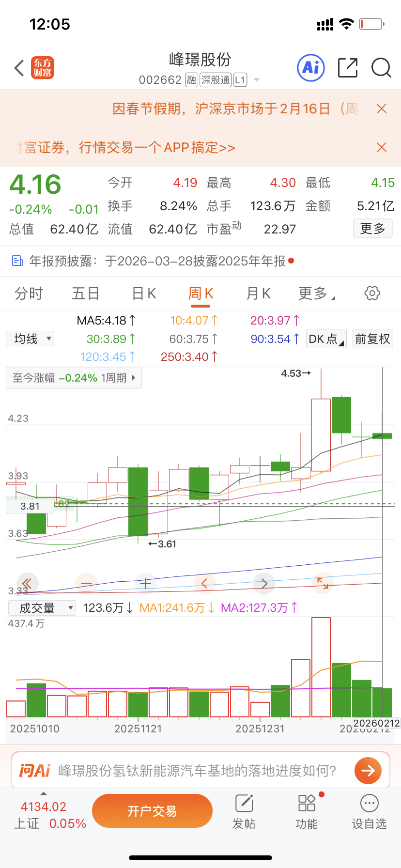Image resolution: width=401 pixels, height=868 pixels.
Task: Tap the 金额 5.21亿 value
Action: coord(375,206)
